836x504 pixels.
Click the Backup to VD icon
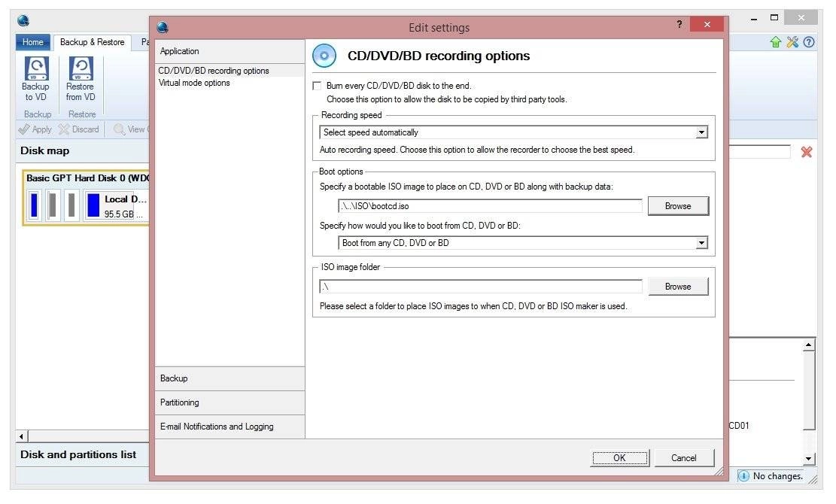pyautogui.click(x=35, y=69)
